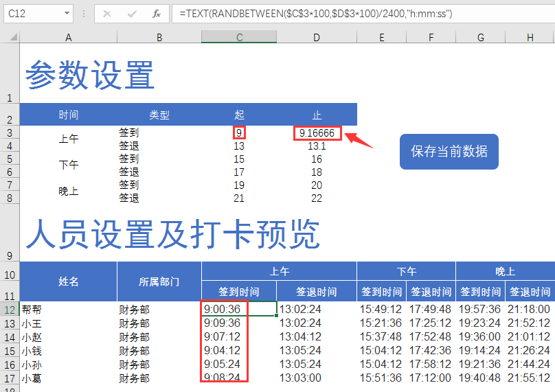555x392 pixels.
Task: Click the Name Box showing C12
Action: (38, 14)
